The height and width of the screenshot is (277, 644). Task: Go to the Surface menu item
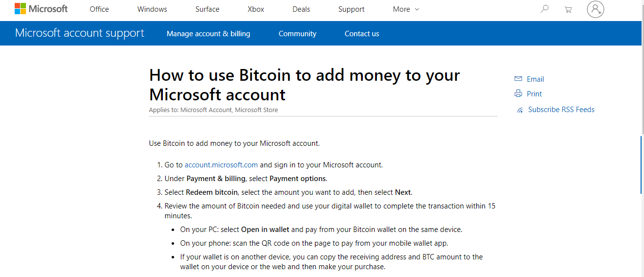click(x=207, y=9)
